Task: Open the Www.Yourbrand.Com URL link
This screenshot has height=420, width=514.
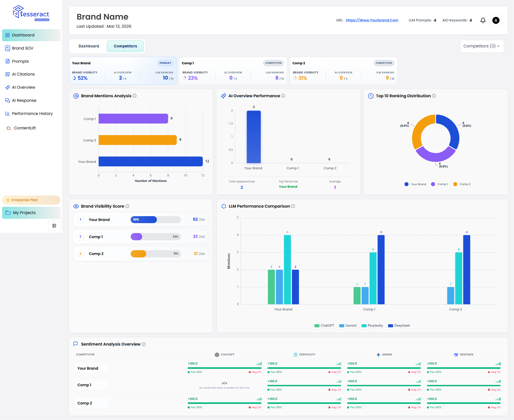Action: point(372,20)
